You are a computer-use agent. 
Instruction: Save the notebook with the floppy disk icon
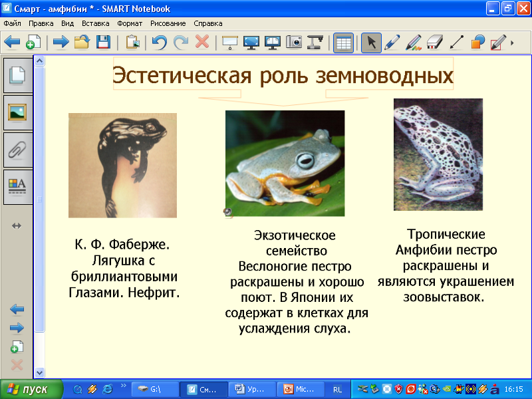[x=103, y=43]
